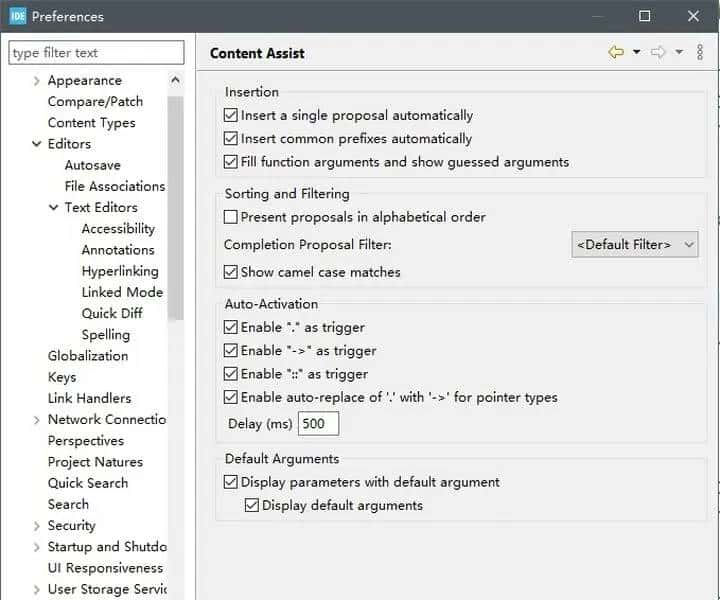Collapse the Text Editors tree node
The height and width of the screenshot is (600, 720).
[54, 208]
